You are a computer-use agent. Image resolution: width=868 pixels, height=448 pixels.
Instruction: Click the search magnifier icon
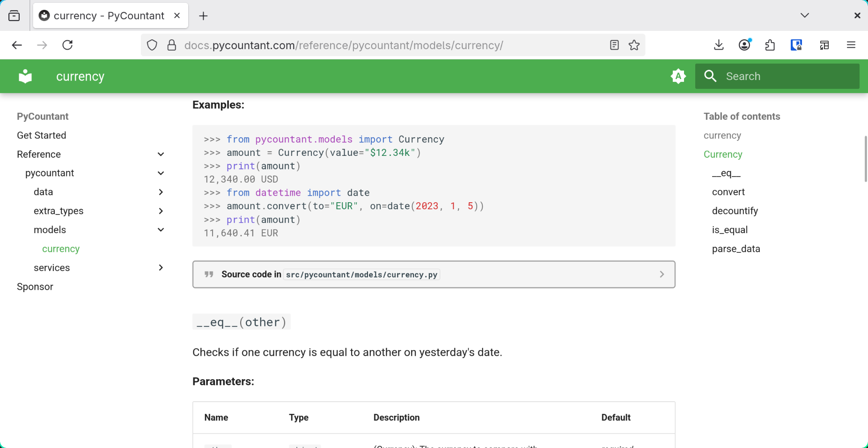710,76
